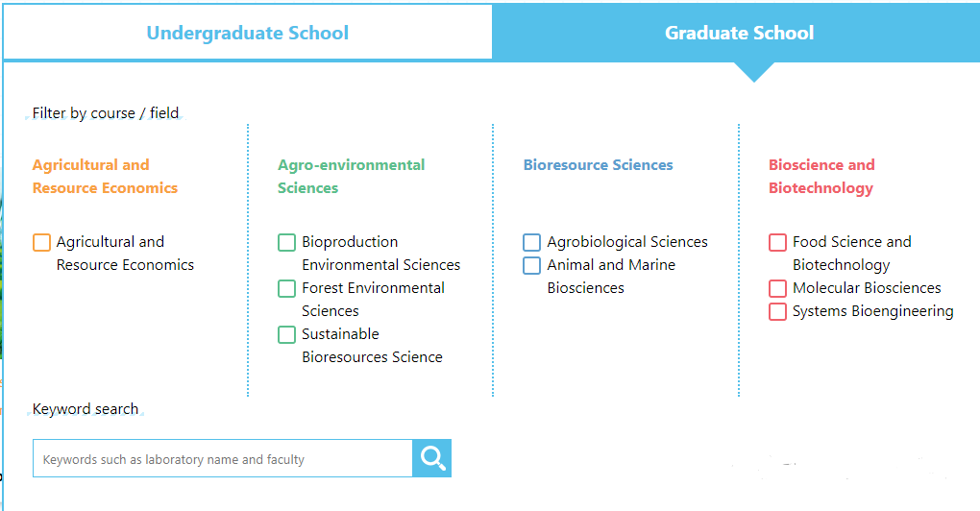Click the Molecular Biosciences label text

[867, 288]
